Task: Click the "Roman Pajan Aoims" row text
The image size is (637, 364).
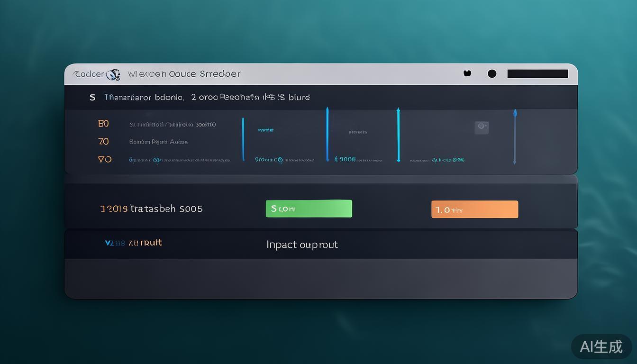Action: tap(158, 142)
